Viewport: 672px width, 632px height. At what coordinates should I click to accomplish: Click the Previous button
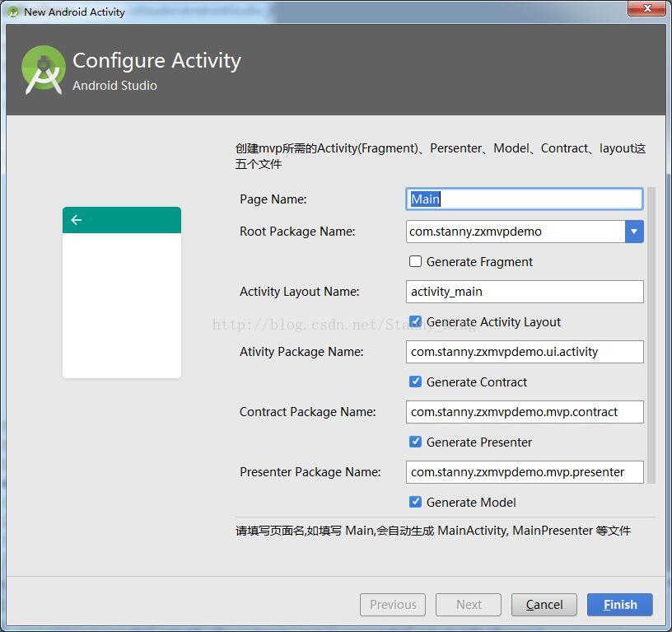click(393, 605)
